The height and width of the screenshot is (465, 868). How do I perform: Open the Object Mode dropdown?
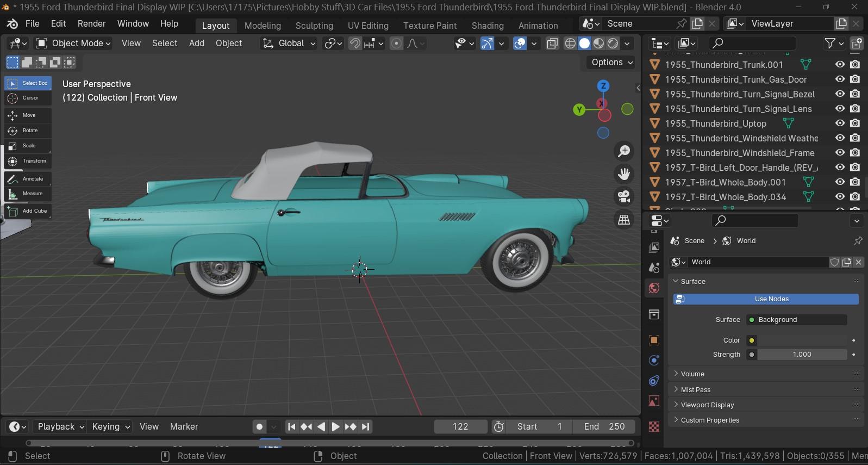tap(73, 44)
